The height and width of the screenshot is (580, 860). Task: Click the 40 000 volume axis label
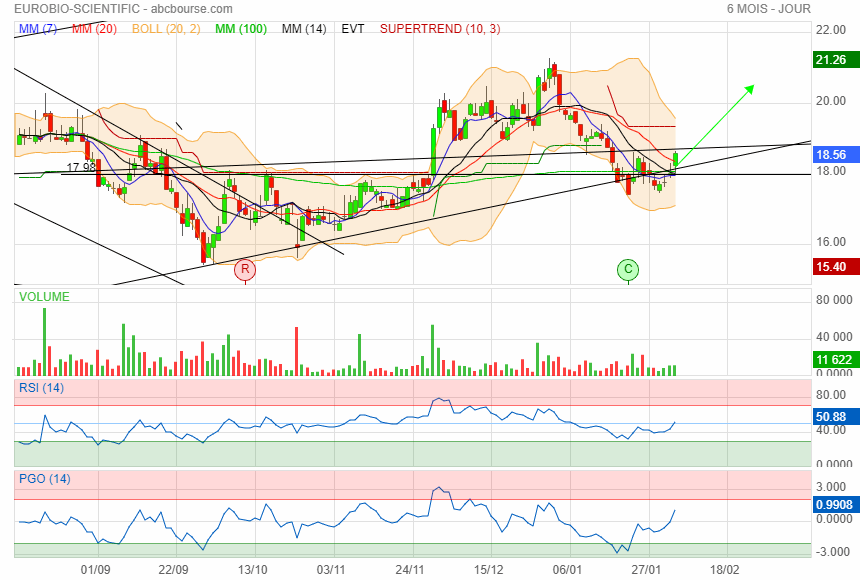coord(834,337)
